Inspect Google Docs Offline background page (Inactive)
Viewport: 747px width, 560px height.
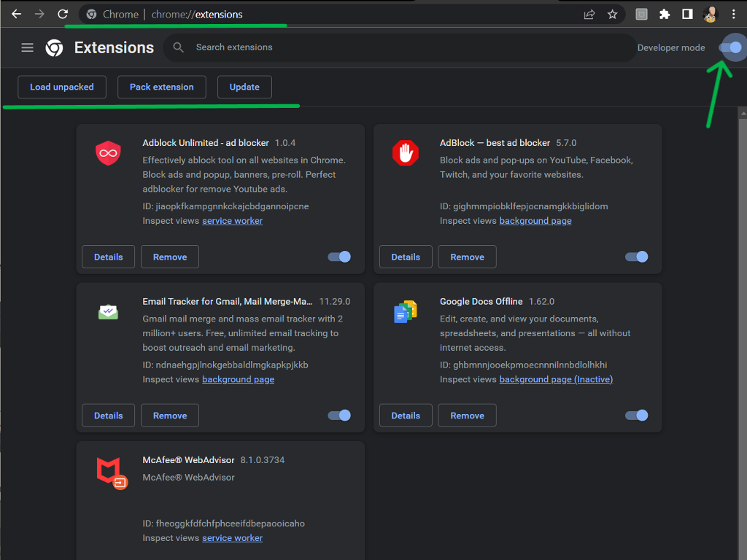556,379
